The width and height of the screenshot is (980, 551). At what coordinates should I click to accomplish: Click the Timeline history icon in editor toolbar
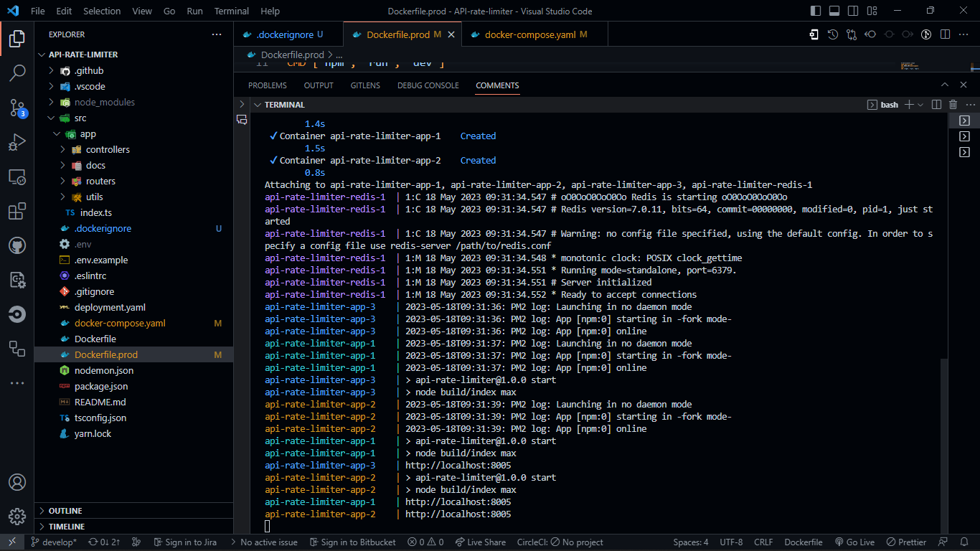[x=831, y=34]
